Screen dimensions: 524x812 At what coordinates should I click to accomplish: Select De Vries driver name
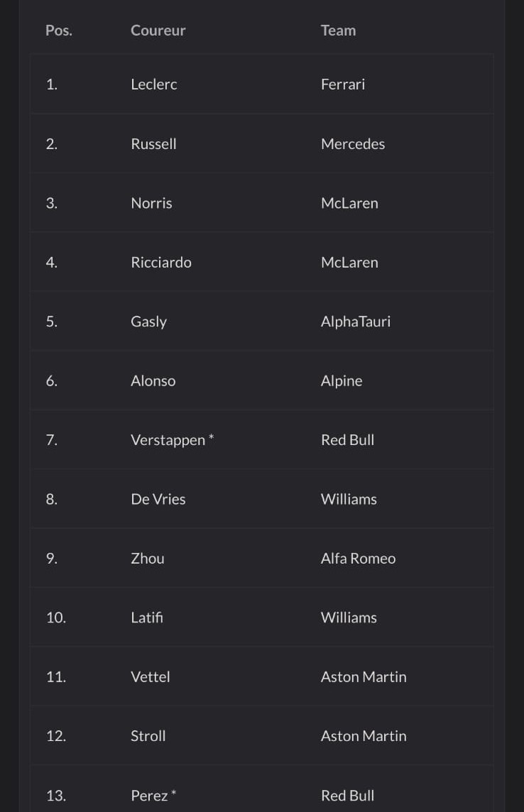point(158,500)
